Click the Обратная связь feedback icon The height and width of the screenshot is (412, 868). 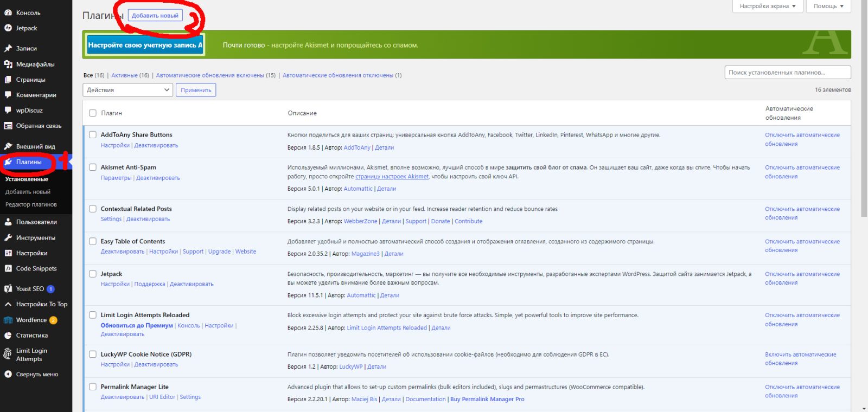pos(8,126)
